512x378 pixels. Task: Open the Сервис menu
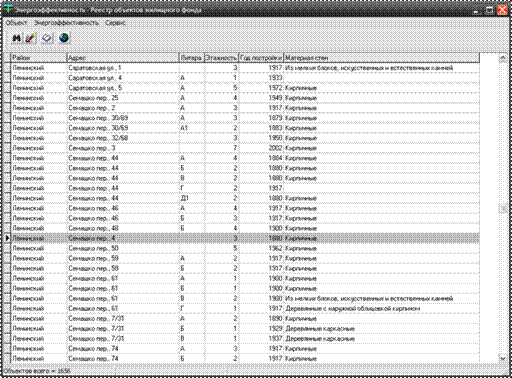(x=115, y=23)
